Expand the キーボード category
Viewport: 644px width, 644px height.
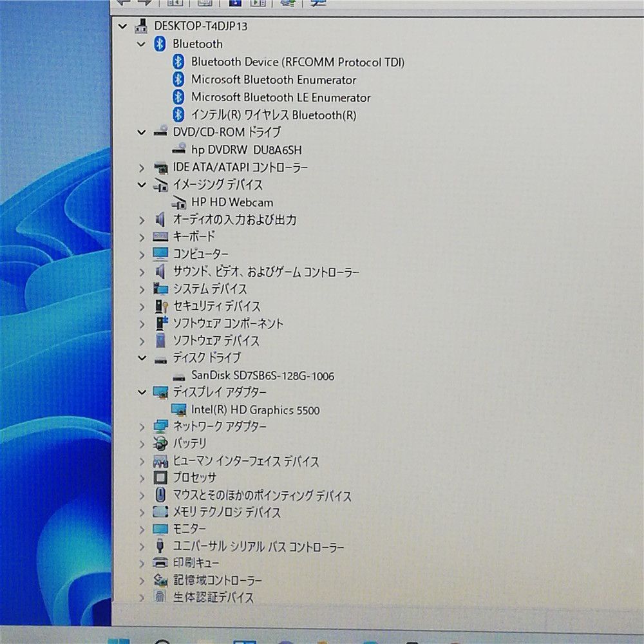point(142,238)
